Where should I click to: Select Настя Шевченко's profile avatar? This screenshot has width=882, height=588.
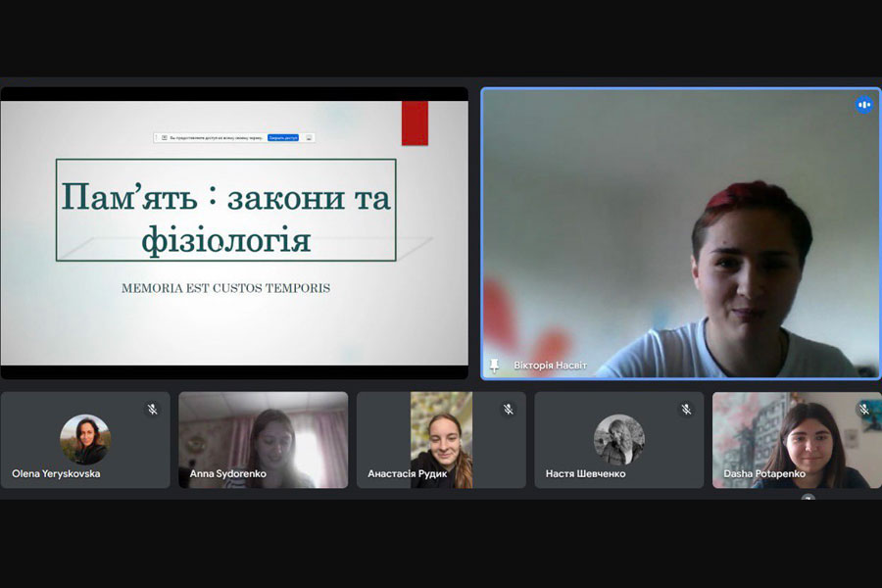[618, 439]
